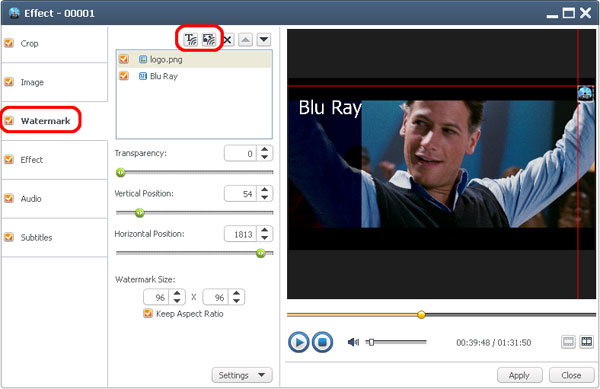The image size is (600, 389).
Task: Open the Image tab
Action: [54, 82]
